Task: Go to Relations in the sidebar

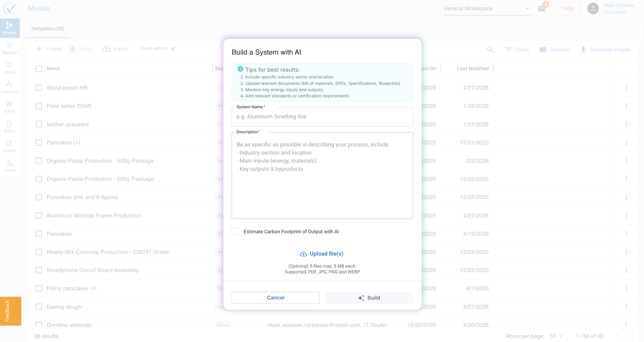Action: (x=9, y=87)
